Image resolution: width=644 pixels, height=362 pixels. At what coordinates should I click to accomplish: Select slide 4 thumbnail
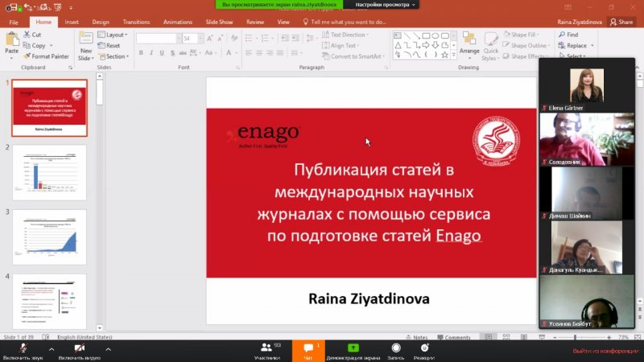[x=50, y=302]
